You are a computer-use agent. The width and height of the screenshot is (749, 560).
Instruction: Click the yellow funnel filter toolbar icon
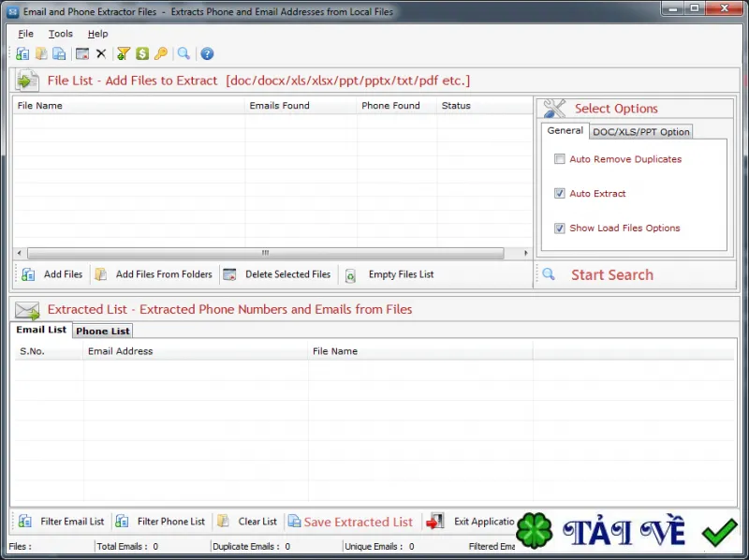click(124, 53)
